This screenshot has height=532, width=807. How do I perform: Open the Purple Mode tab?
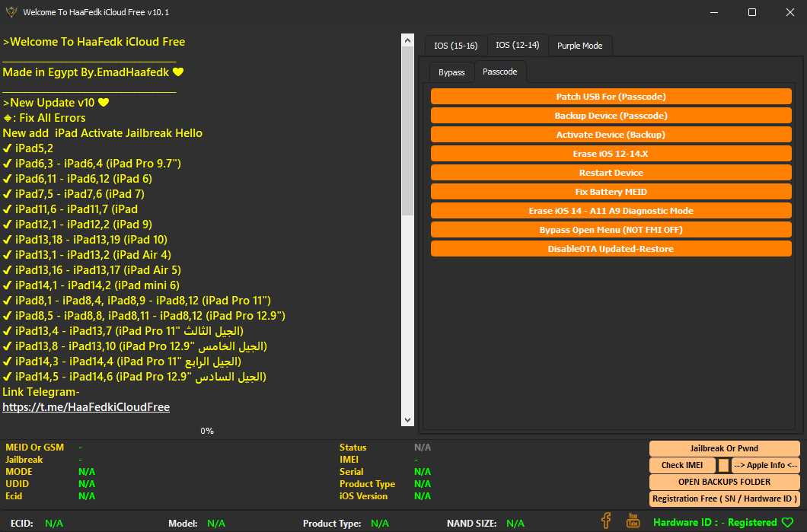coord(579,46)
